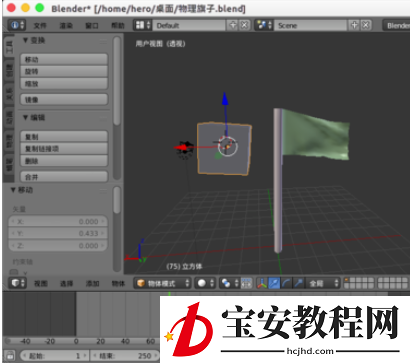Viewport: 410px width, 363px height.
Task: Click the 起始 frame field showing 1
Action: coord(54,356)
